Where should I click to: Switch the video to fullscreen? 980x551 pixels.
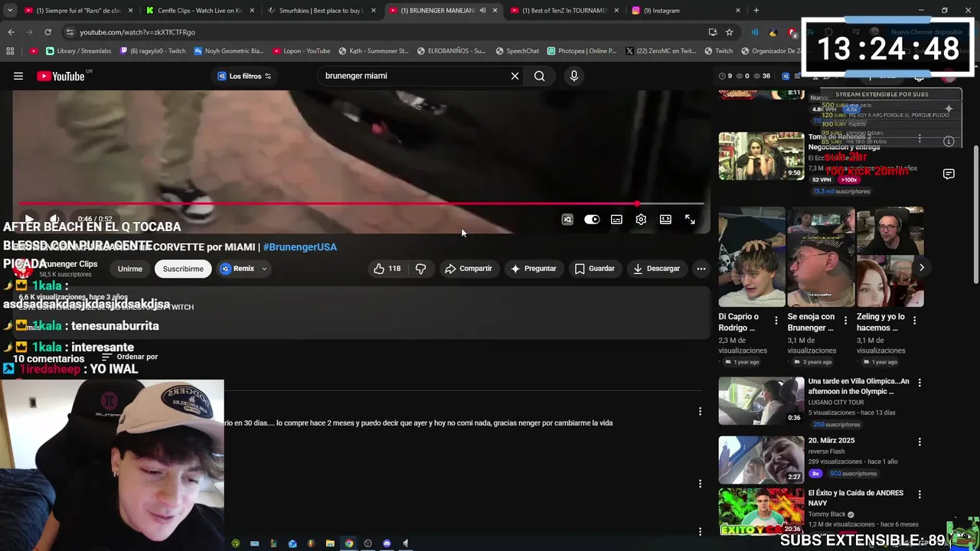[690, 220]
